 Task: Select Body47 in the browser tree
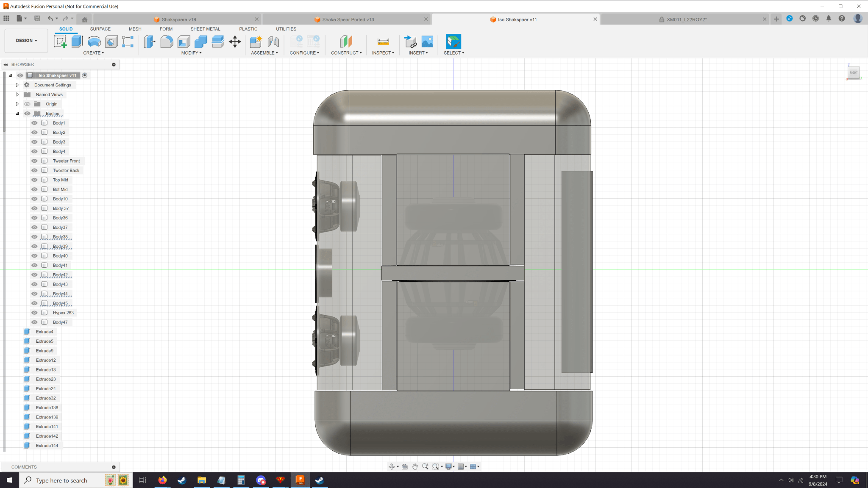click(60, 322)
